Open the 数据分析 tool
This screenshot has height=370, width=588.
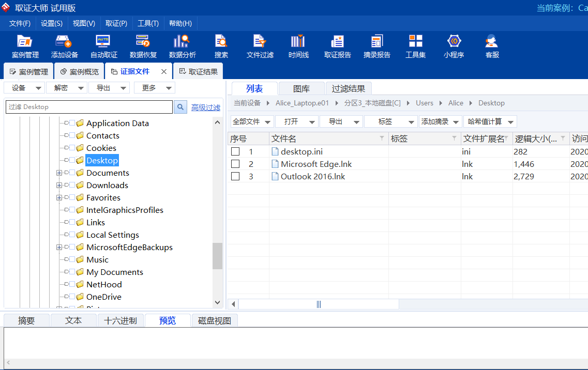click(x=182, y=46)
